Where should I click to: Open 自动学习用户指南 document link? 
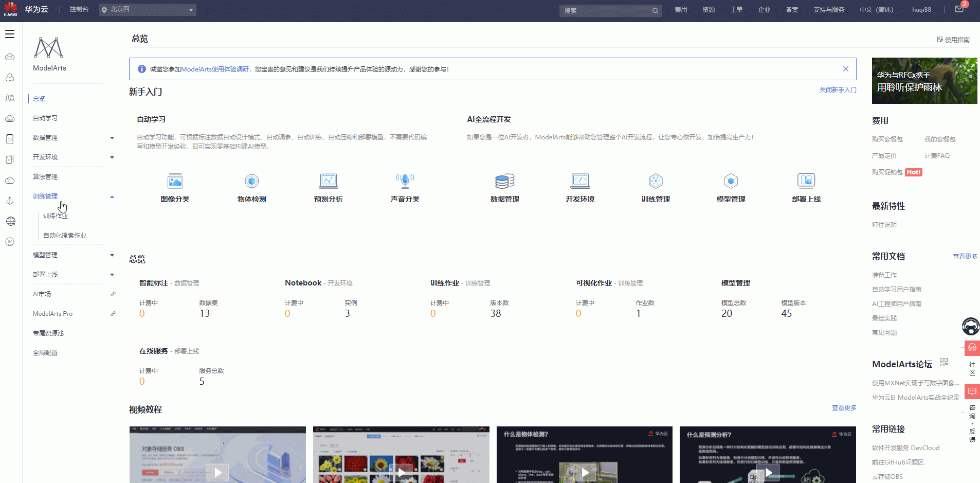(x=897, y=290)
